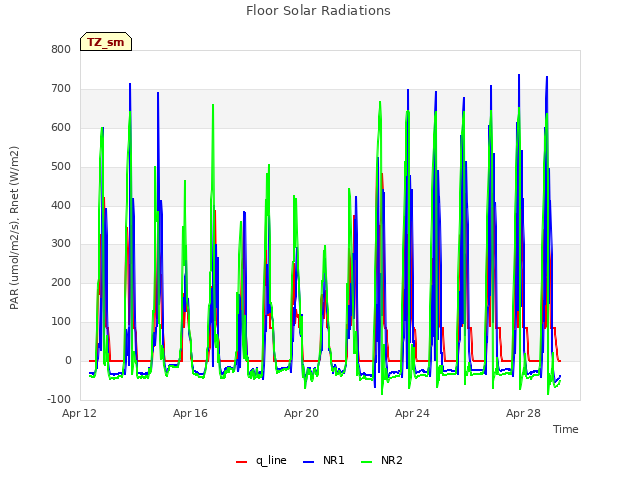640x480 pixels.
Task: Click the -100 y-axis tick label
Action: tap(59, 399)
